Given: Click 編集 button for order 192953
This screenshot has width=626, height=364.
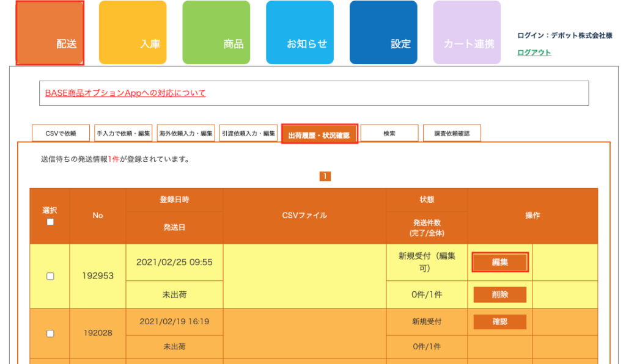Looking at the screenshot, I should click(x=499, y=263).
